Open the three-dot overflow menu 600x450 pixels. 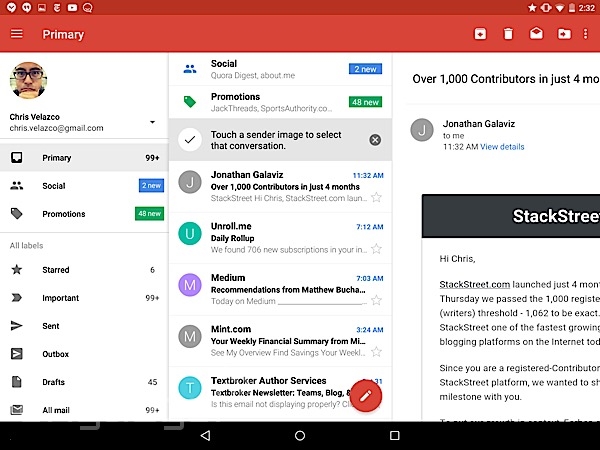click(585, 34)
